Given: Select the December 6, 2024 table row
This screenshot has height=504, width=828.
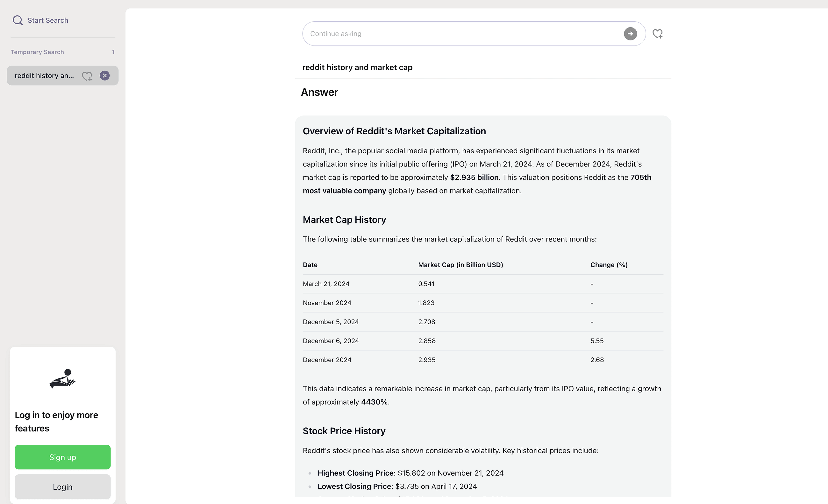Looking at the screenshot, I should pos(331,341).
